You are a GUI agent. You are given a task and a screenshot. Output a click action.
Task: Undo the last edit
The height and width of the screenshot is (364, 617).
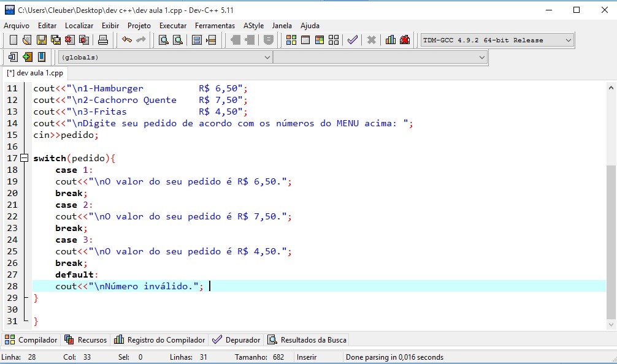[x=126, y=39]
